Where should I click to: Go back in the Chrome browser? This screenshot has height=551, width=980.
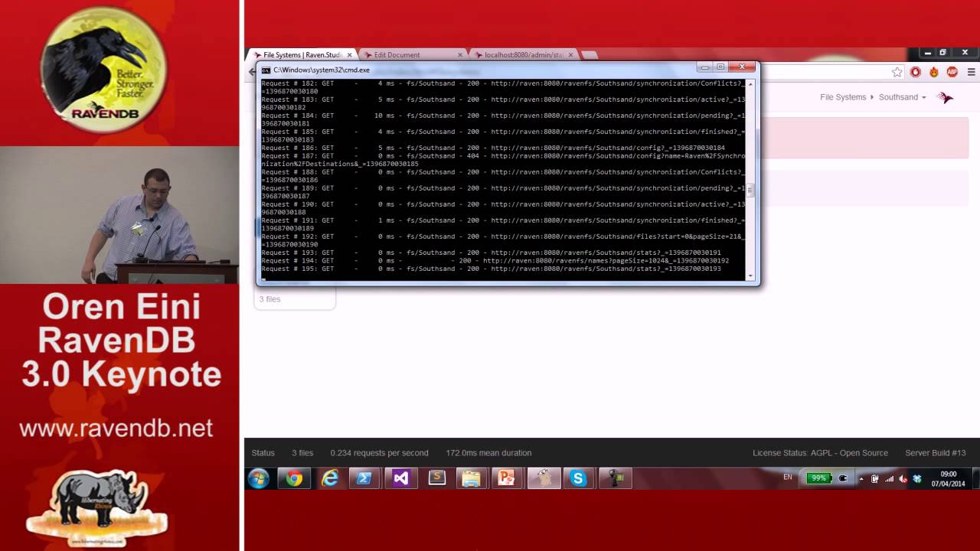click(253, 72)
